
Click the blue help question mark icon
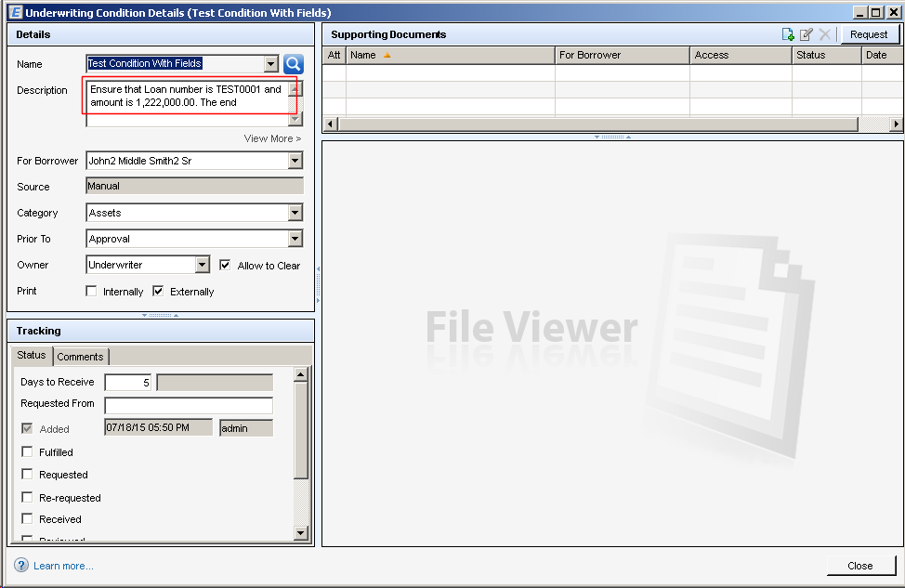(x=21, y=565)
